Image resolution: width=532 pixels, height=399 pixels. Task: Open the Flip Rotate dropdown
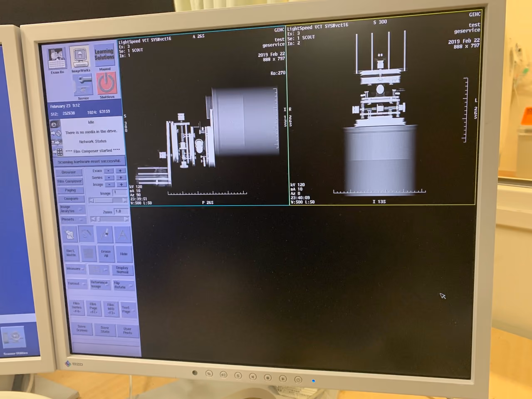123,285
